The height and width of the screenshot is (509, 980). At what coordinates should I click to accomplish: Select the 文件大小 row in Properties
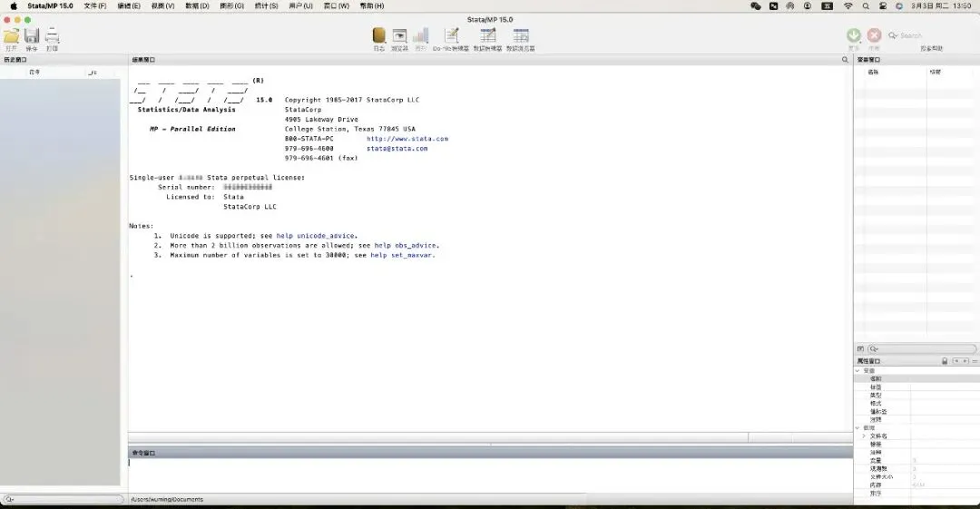tap(916, 476)
